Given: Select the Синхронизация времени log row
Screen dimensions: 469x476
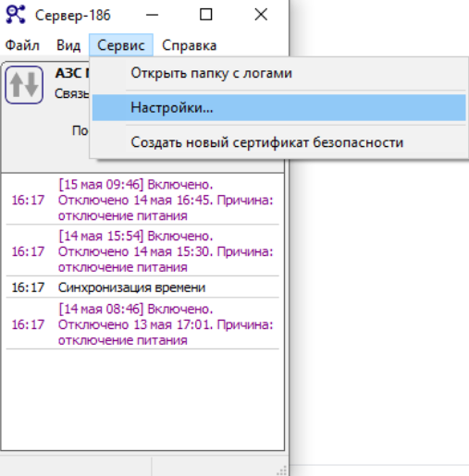Looking at the screenshot, I should [142, 287].
